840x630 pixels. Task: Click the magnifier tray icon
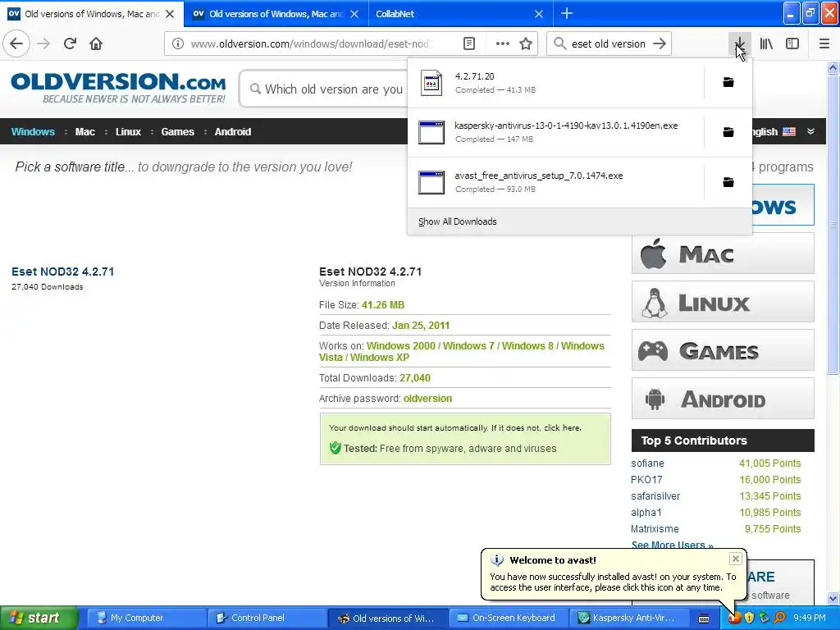click(779, 619)
